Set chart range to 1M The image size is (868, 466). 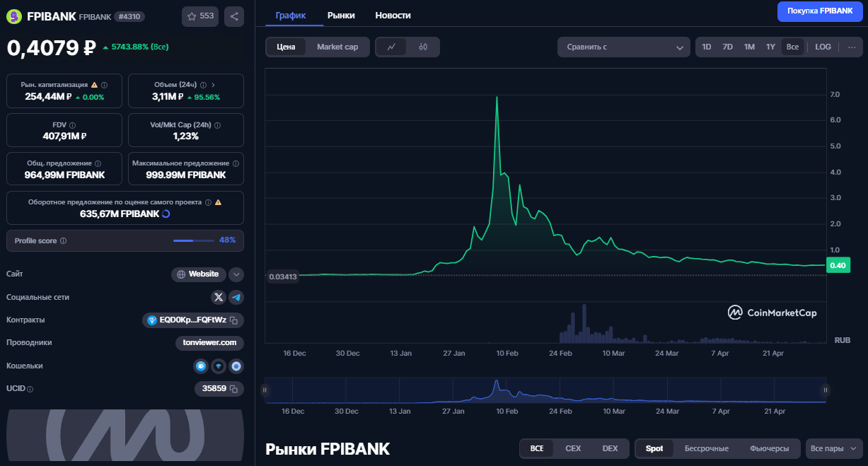pyautogui.click(x=749, y=47)
